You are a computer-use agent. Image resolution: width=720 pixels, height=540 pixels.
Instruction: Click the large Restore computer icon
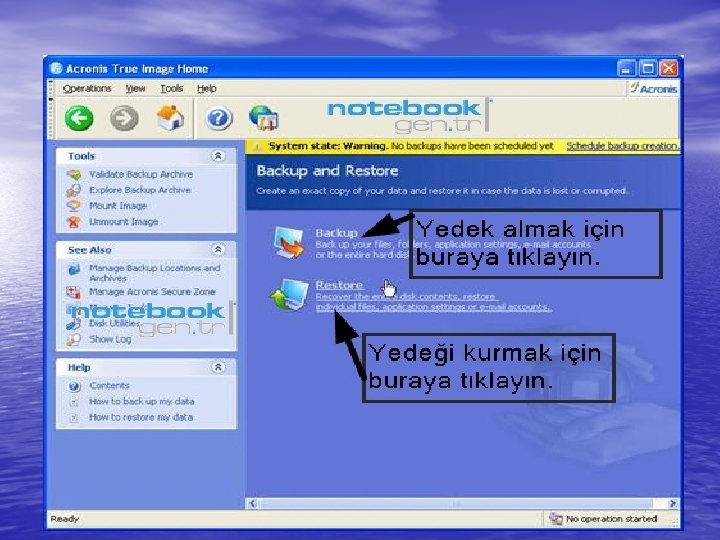[x=289, y=295]
